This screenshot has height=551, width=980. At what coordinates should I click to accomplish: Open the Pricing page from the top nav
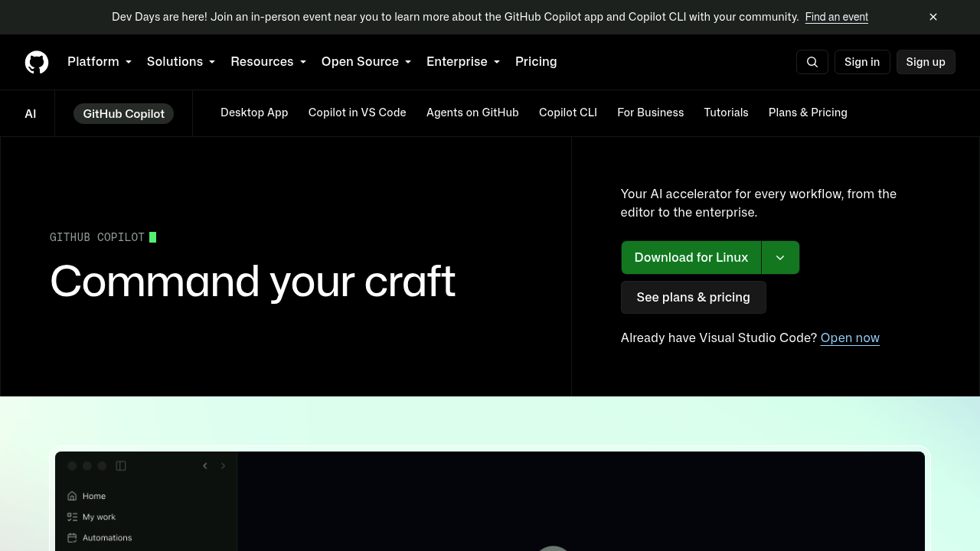pyautogui.click(x=536, y=61)
